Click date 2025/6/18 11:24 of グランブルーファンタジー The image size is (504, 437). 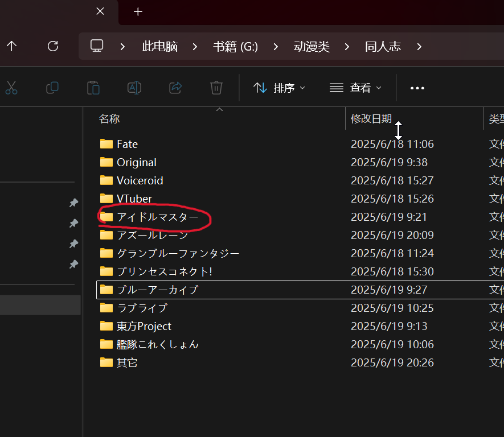[x=392, y=253]
